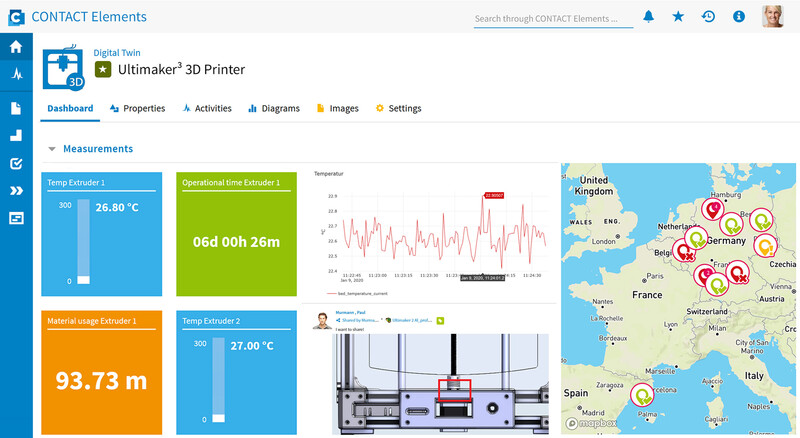Go to the home sidebar icon
Image resolution: width=800 pixels, height=438 pixels.
[x=16, y=47]
